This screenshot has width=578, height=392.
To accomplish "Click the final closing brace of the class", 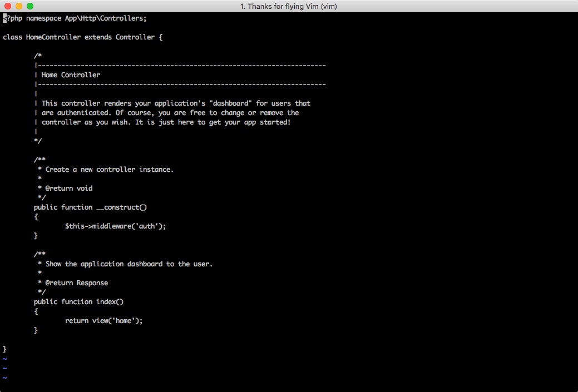I will pos(5,349).
